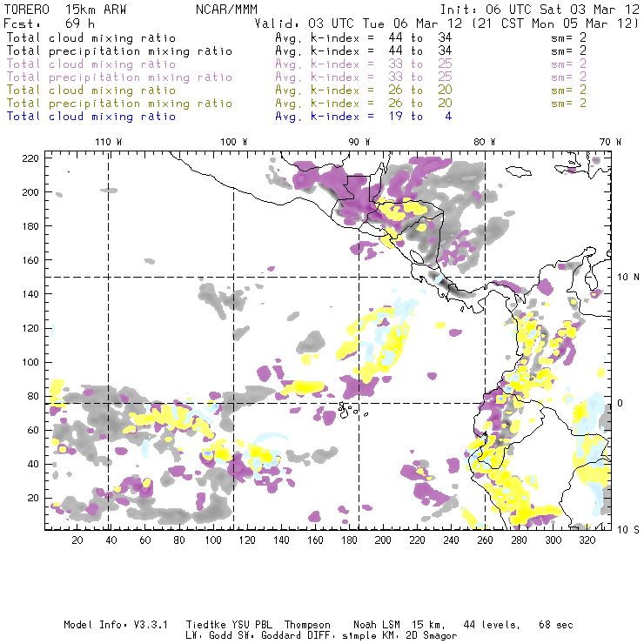Click black "Total precipitation mixing ratio" legend label
Image resolution: width=644 pixels, height=644 pixels.
(119, 51)
